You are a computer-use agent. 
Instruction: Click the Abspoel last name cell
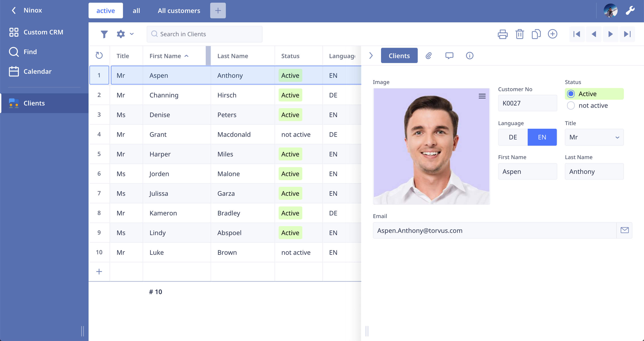(x=242, y=233)
